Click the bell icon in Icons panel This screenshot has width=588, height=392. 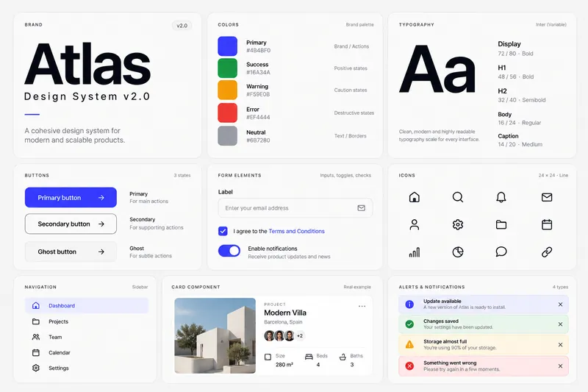click(501, 197)
